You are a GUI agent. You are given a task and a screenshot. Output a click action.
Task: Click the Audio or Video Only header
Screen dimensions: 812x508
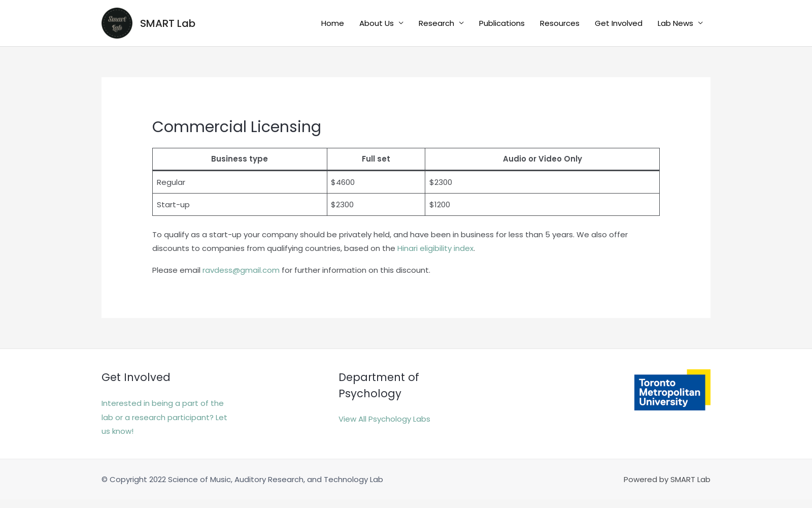click(x=543, y=159)
